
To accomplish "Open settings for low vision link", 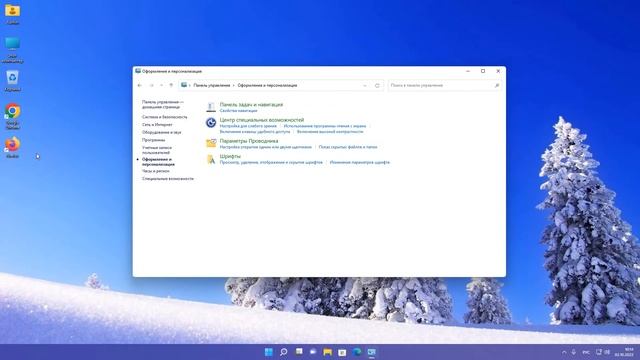I will (248, 126).
